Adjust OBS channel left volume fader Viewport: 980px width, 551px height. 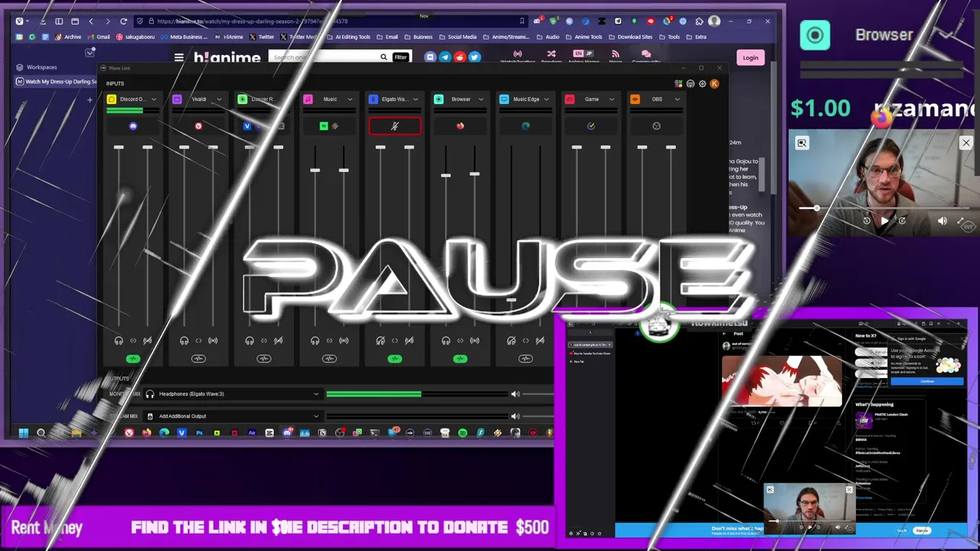point(642,147)
